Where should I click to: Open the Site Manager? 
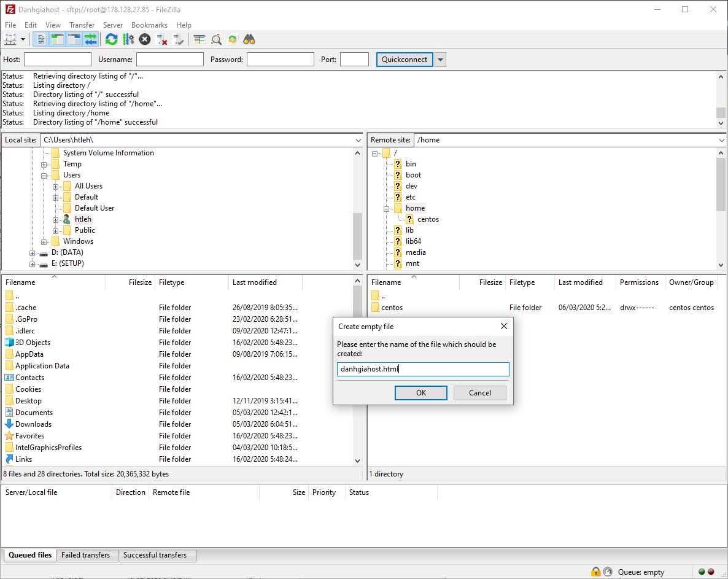tap(10, 39)
